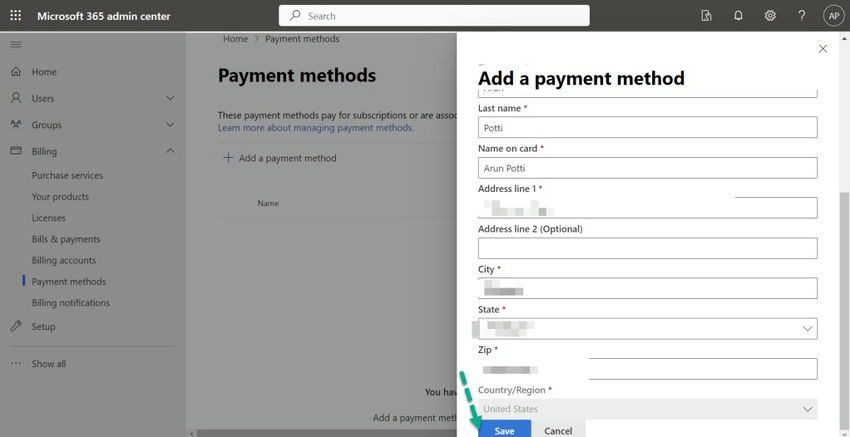Image resolution: width=850 pixels, height=437 pixels.
Task: Open notifications bell icon
Action: (x=738, y=16)
